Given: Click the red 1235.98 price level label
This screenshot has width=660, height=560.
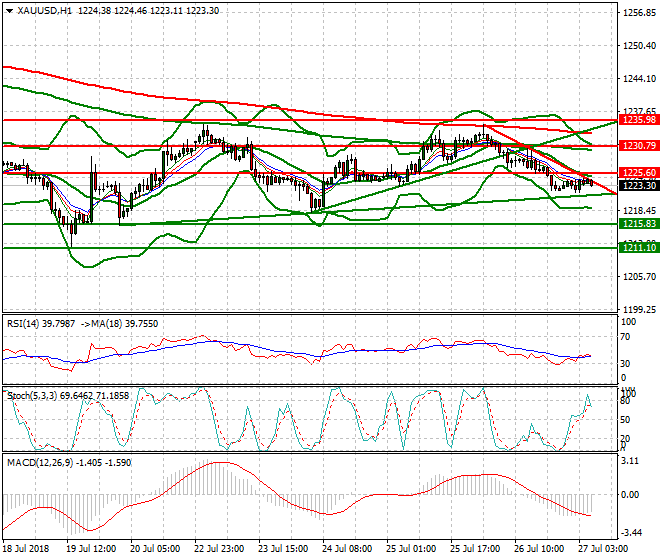Looking at the screenshot, I should point(639,120).
